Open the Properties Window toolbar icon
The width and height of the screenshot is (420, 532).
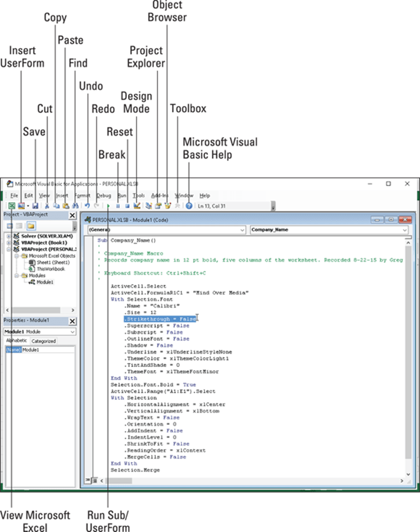(158, 206)
